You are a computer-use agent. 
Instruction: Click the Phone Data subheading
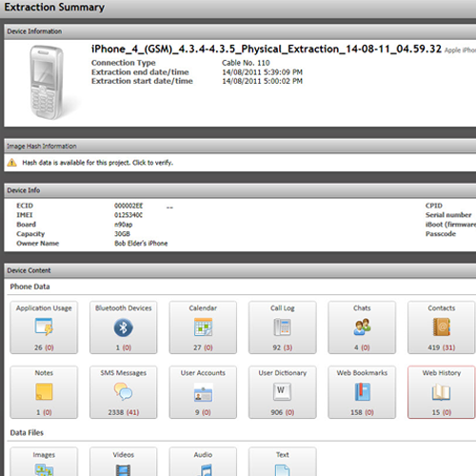(x=30, y=287)
